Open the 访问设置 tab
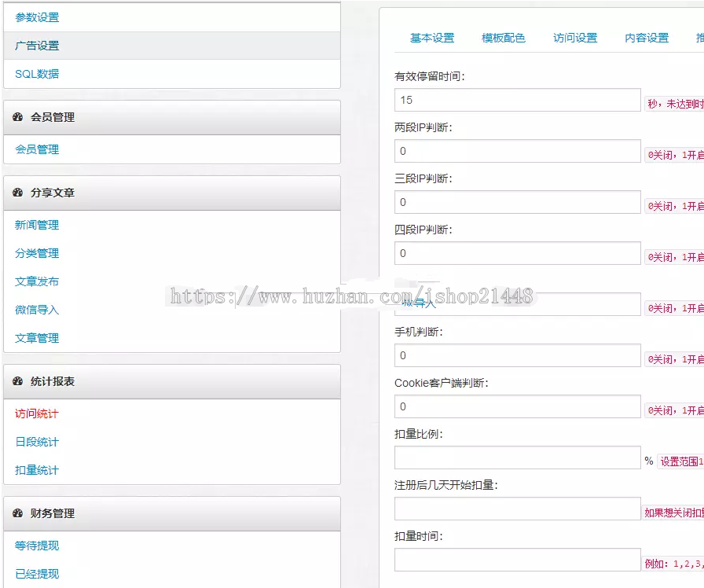Image resolution: width=704 pixels, height=588 pixels. 575,37
